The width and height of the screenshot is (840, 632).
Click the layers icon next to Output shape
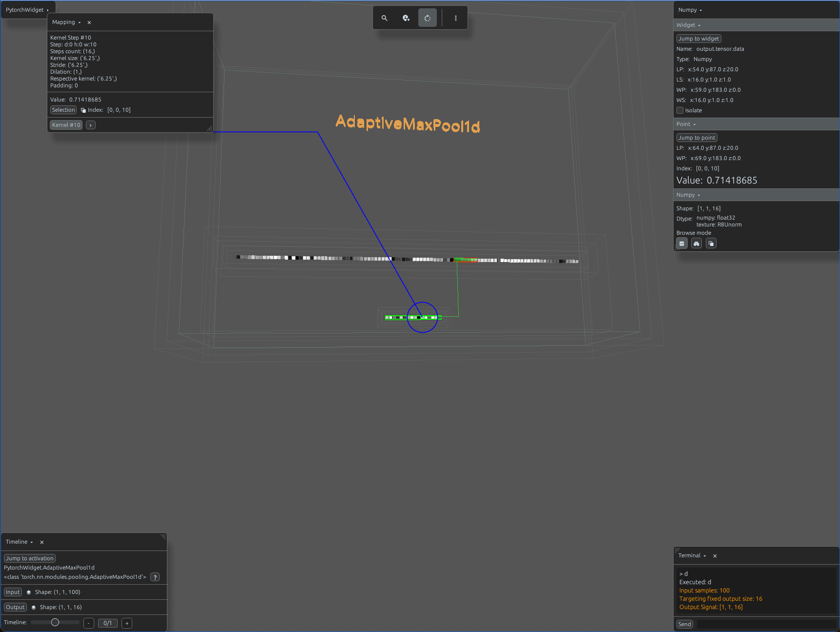[x=34, y=608]
